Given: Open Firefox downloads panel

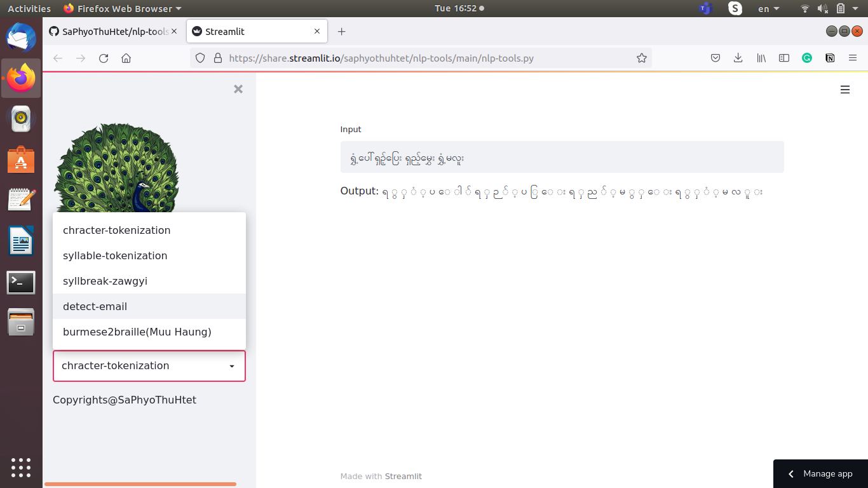Looking at the screenshot, I should coord(738,58).
